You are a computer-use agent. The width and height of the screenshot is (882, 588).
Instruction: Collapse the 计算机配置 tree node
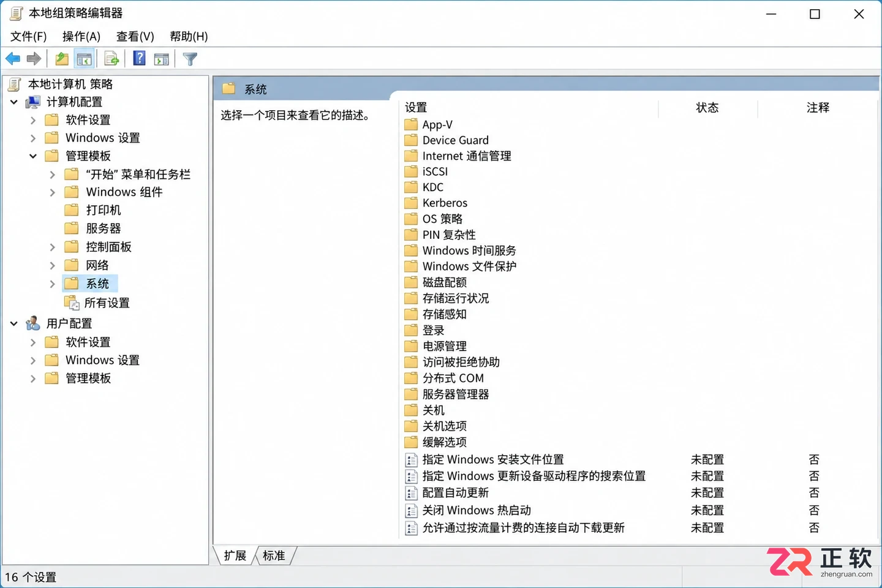point(14,102)
